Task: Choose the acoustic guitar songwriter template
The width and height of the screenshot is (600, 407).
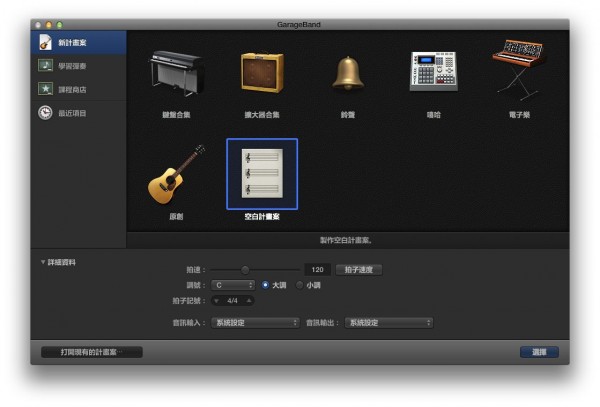Action: pos(176,176)
